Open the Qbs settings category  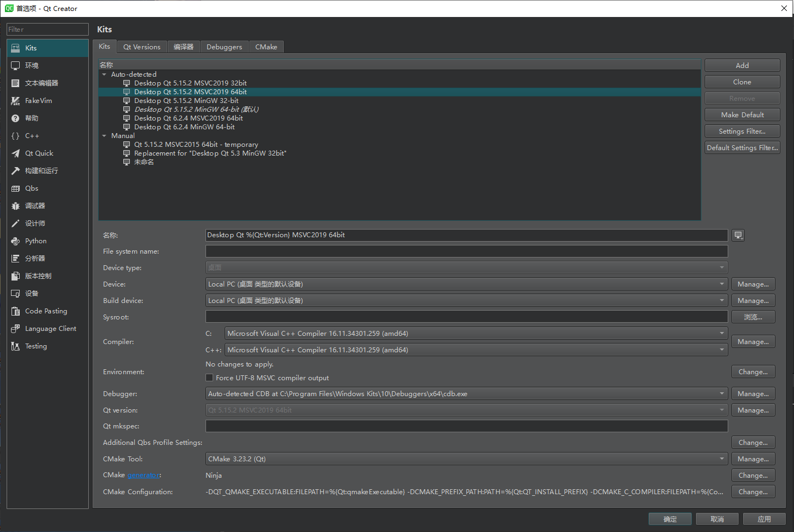point(48,188)
